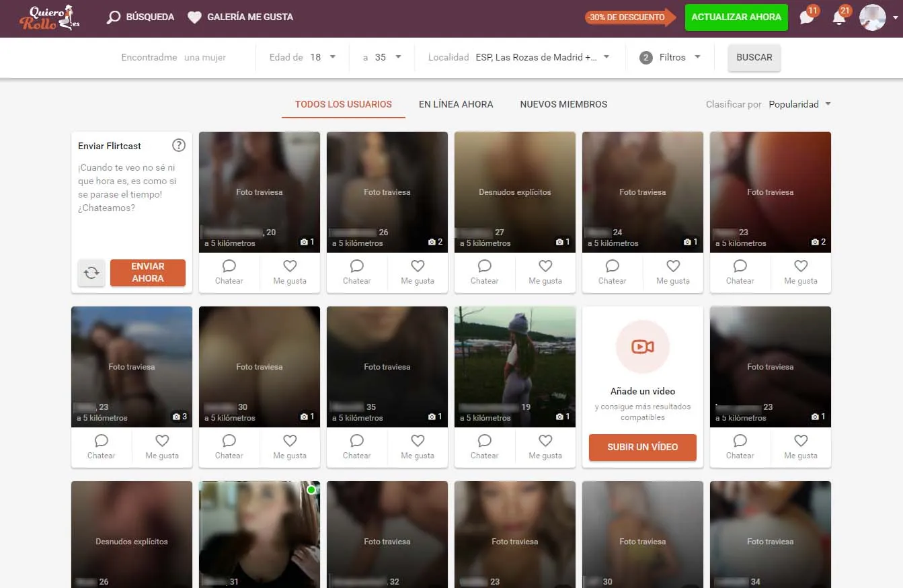Like the 27-year-old profile
The height and width of the screenshot is (588, 903).
coord(545,273)
